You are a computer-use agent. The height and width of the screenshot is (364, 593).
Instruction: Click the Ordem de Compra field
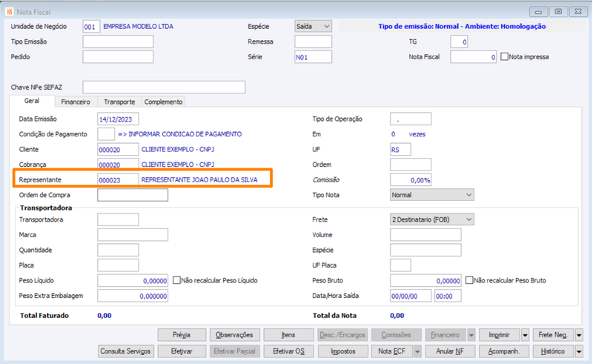133,195
